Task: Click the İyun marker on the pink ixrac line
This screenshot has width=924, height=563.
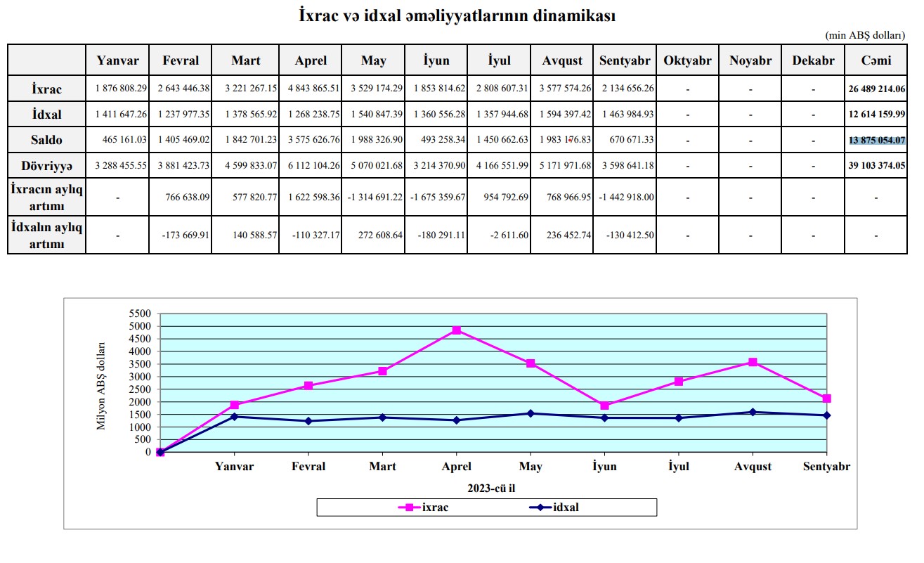Action: tap(604, 406)
